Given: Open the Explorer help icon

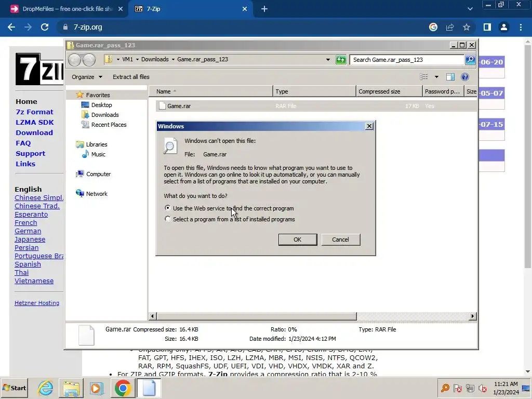Looking at the screenshot, I should click(x=465, y=77).
